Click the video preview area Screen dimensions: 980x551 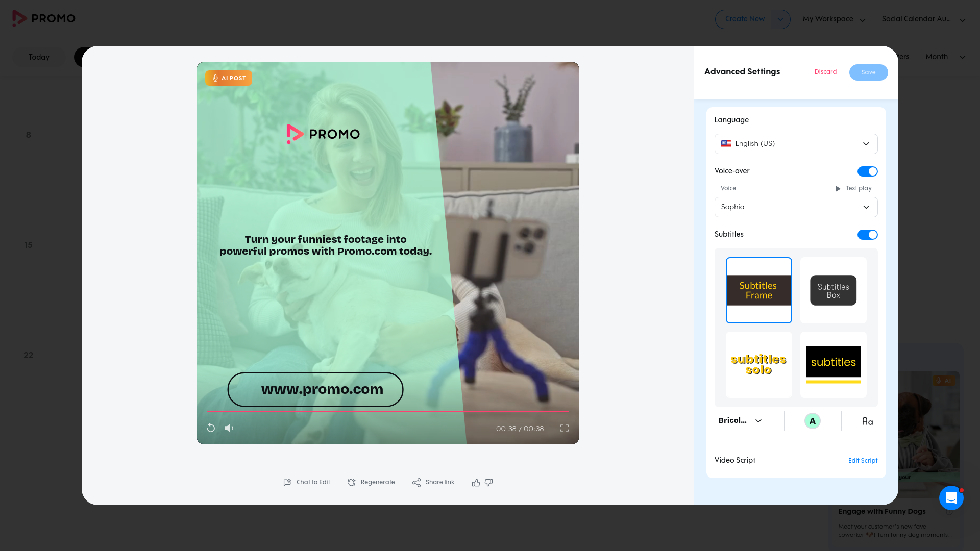388,253
